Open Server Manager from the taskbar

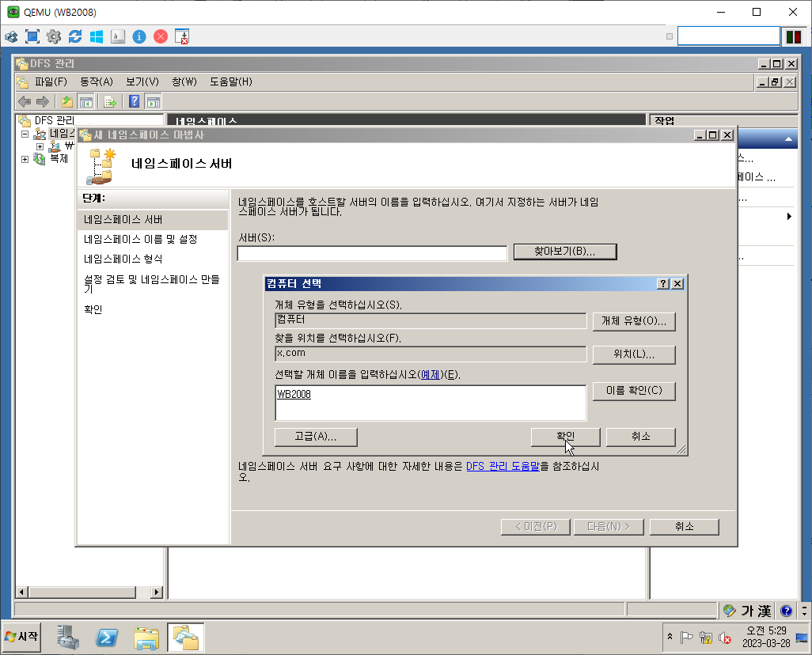click(67, 637)
